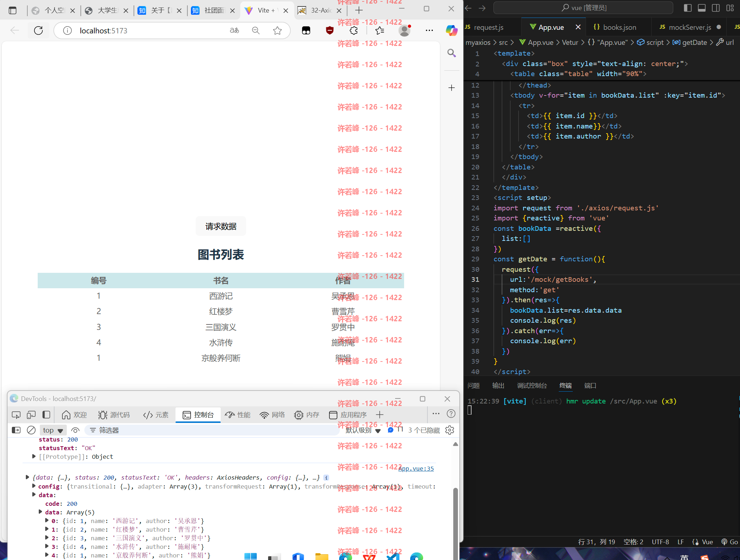Click the red shield extension icon
The height and width of the screenshot is (560, 740).
(x=330, y=31)
